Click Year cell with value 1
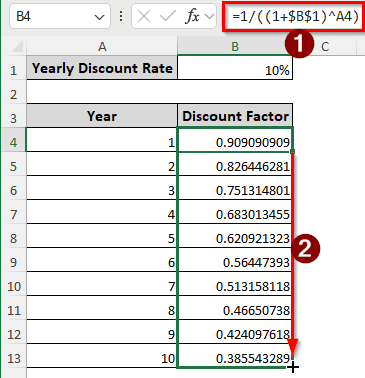The width and height of the screenshot is (365, 378). [102, 140]
